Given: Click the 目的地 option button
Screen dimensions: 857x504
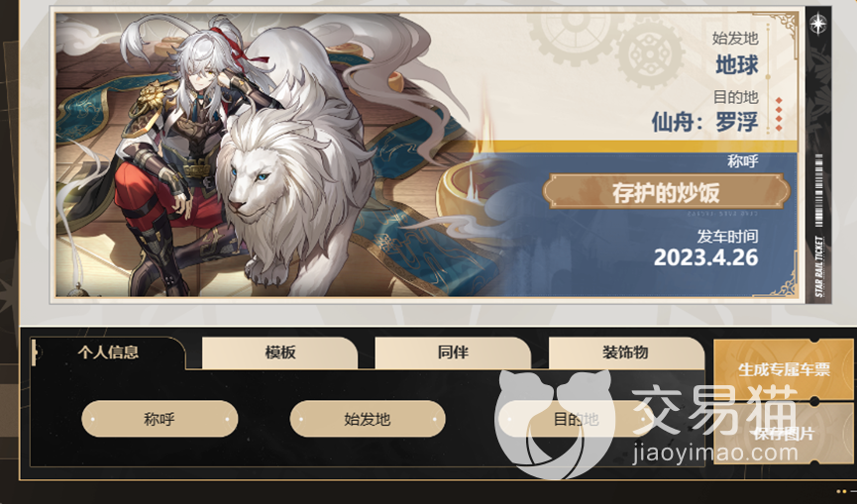Looking at the screenshot, I should (576, 419).
